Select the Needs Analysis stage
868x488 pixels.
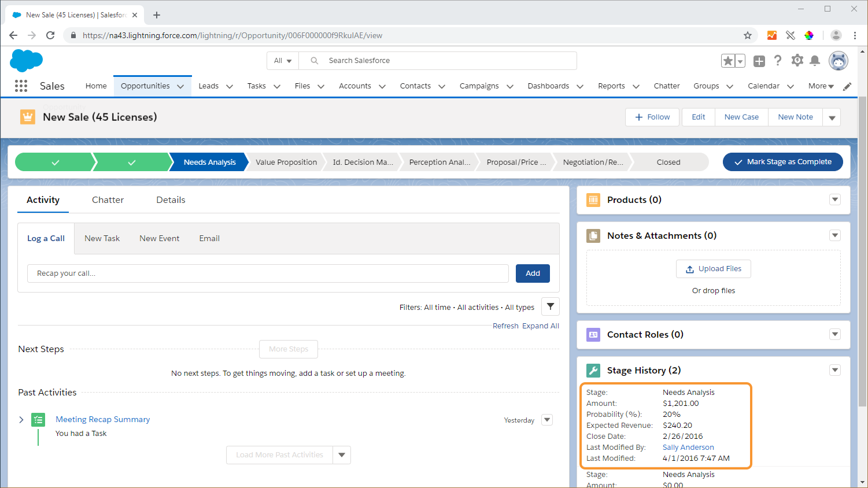[209, 162]
